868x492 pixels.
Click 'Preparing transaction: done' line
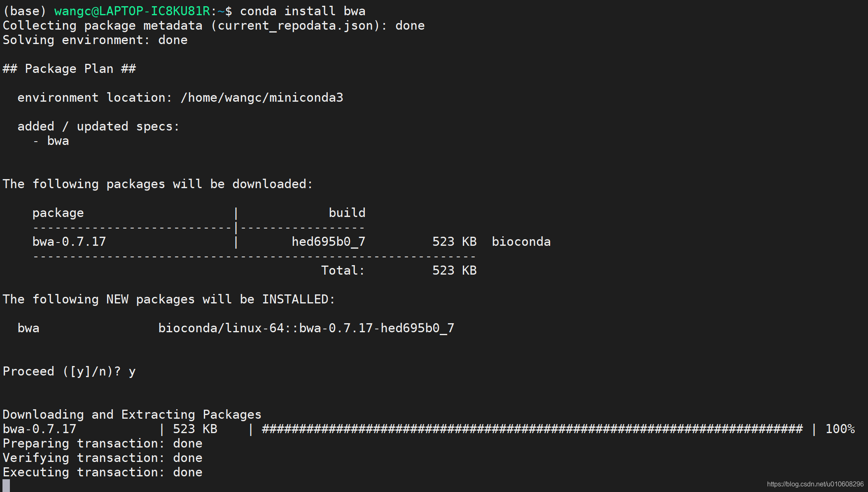point(103,443)
